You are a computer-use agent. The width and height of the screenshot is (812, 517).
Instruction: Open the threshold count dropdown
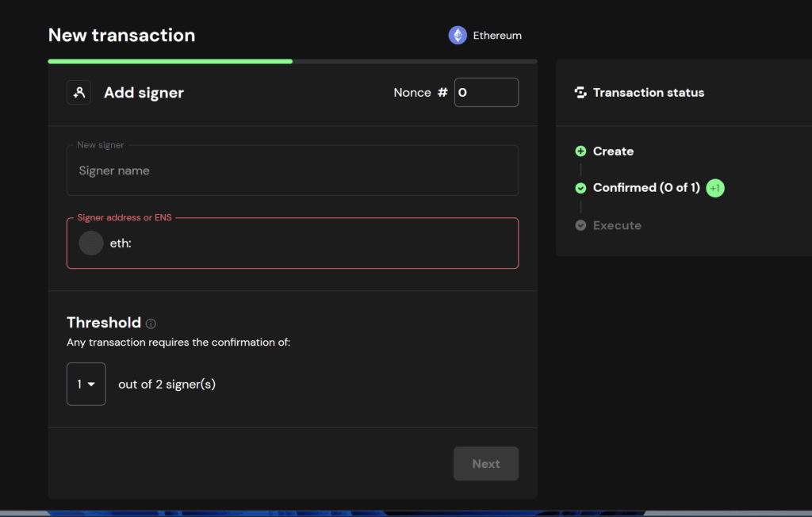tap(86, 384)
